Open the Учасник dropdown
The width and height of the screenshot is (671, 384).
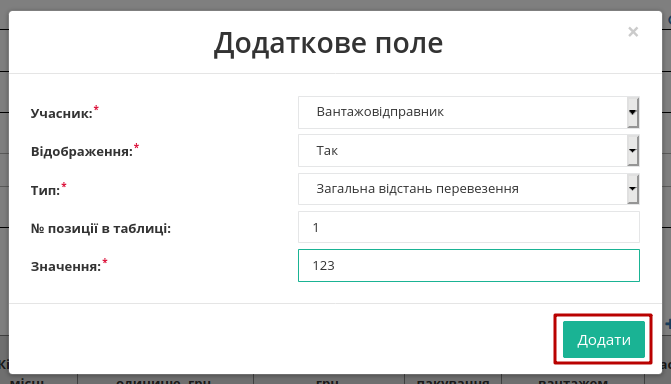(x=469, y=112)
